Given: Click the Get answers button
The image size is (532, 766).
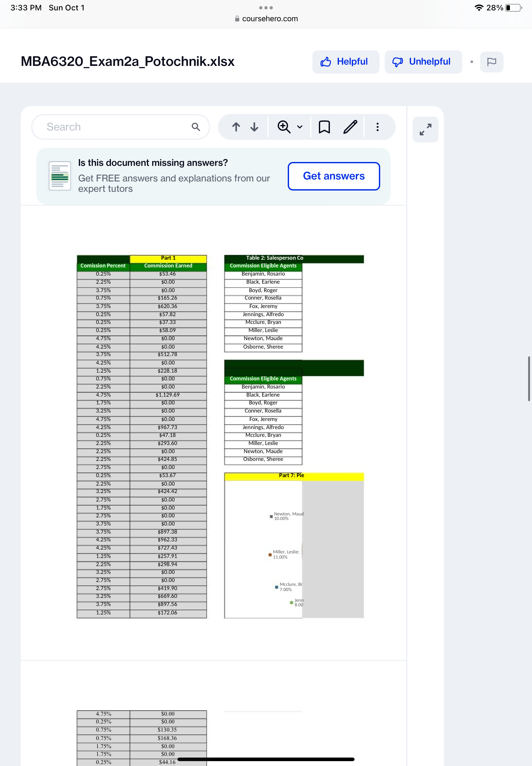Looking at the screenshot, I should pos(334,176).
